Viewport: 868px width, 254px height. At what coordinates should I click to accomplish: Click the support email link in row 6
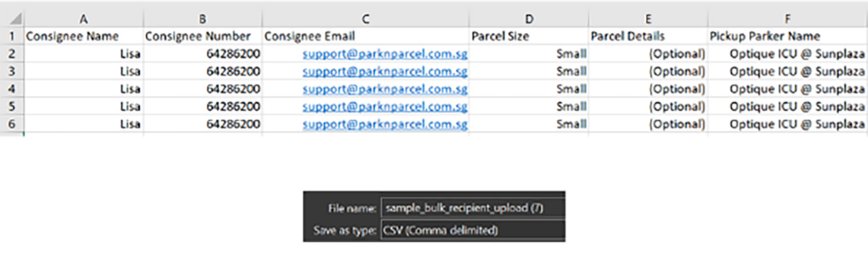point(385,124)
